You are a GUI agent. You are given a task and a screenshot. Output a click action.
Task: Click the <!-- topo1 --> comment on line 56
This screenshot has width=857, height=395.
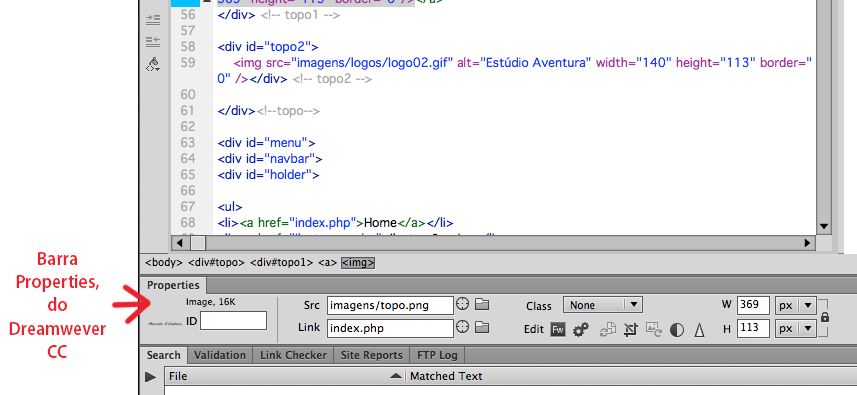[300, 15]
